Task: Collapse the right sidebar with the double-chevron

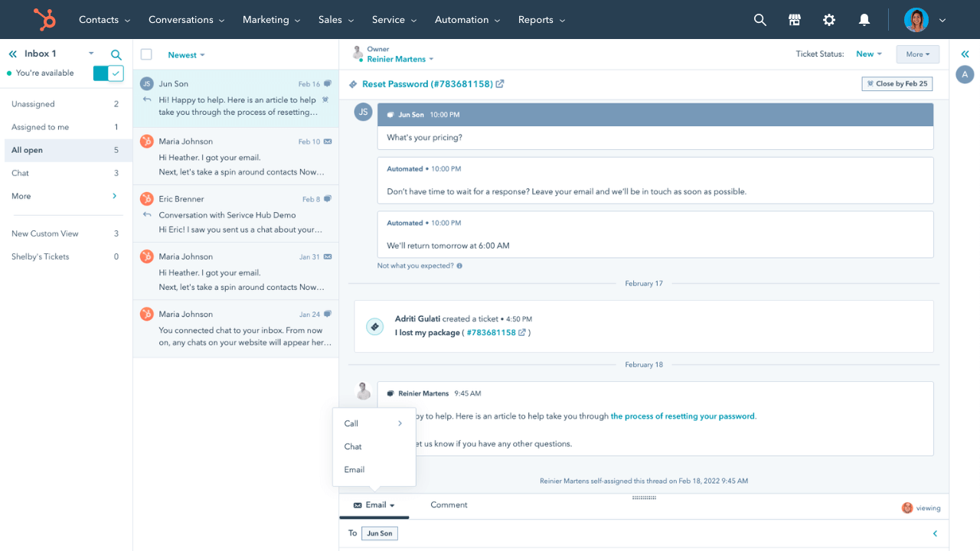Action: coord(965,54)
